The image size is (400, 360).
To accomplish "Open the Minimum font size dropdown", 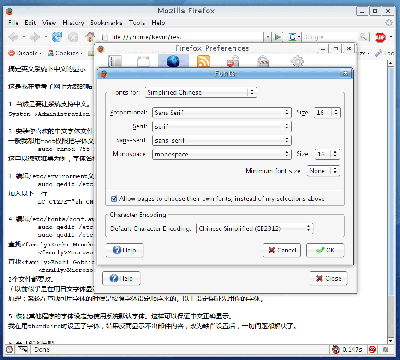I will pyautogui.click(x=323, y=171).
